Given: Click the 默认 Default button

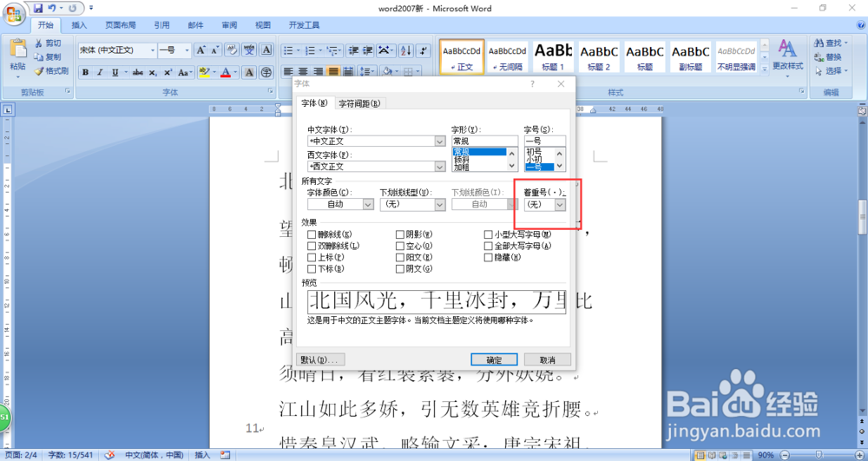Looking at the screenshot, I should pos(321,359).
